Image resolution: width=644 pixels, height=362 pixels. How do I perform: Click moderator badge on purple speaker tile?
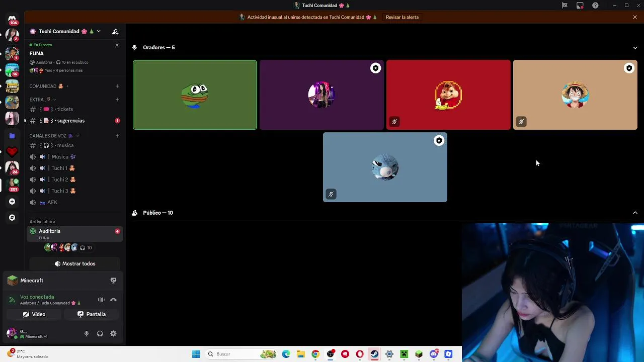pyautogui.click(x=375, y=68)
